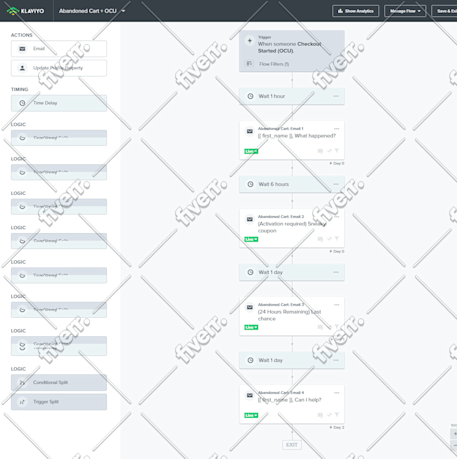This screenshot has height=459, width=457.
Task: Zoom out with the minus button
Action: [454, 444]
